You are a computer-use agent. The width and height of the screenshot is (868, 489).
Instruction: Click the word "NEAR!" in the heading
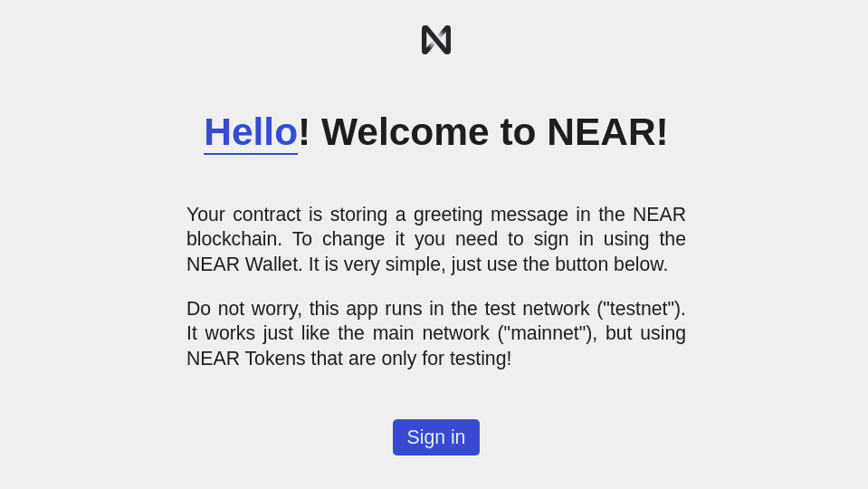[x=607, y=132]
